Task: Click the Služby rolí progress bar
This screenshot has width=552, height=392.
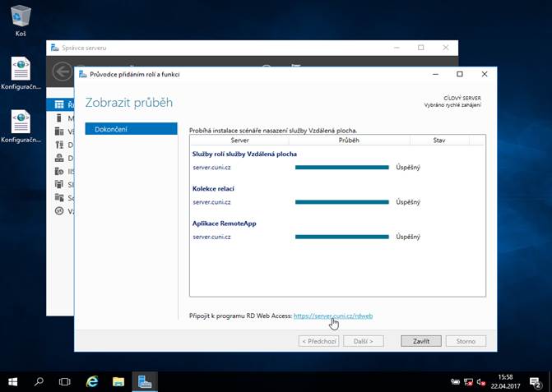Action: pos(342,168)
